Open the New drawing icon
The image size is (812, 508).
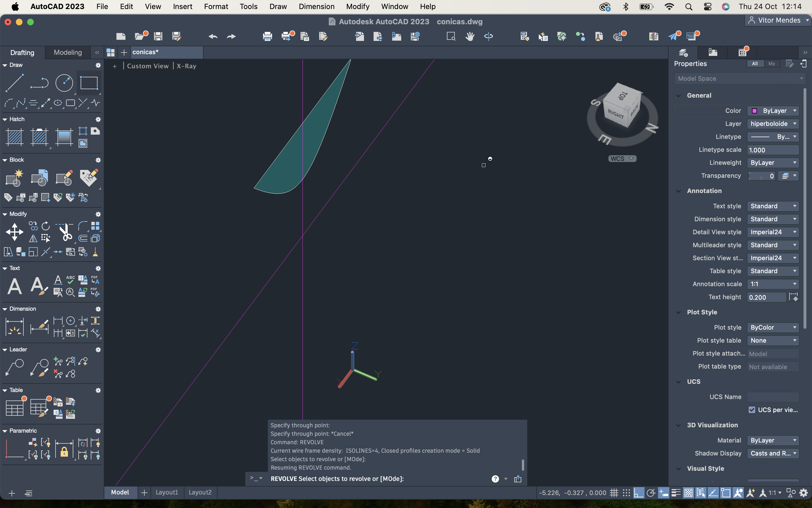pyautogui.click(x=121, y=36)
